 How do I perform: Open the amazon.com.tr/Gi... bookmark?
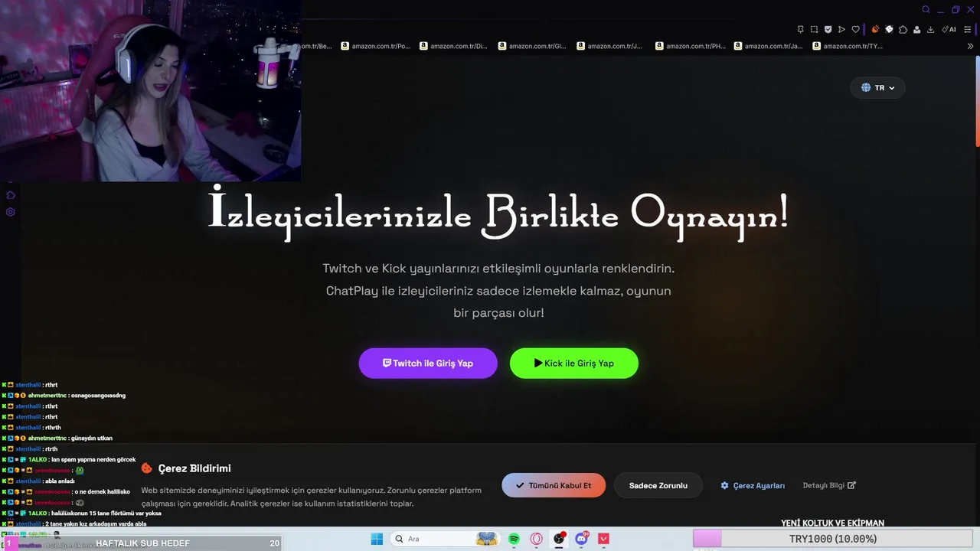tap(533, 46)
